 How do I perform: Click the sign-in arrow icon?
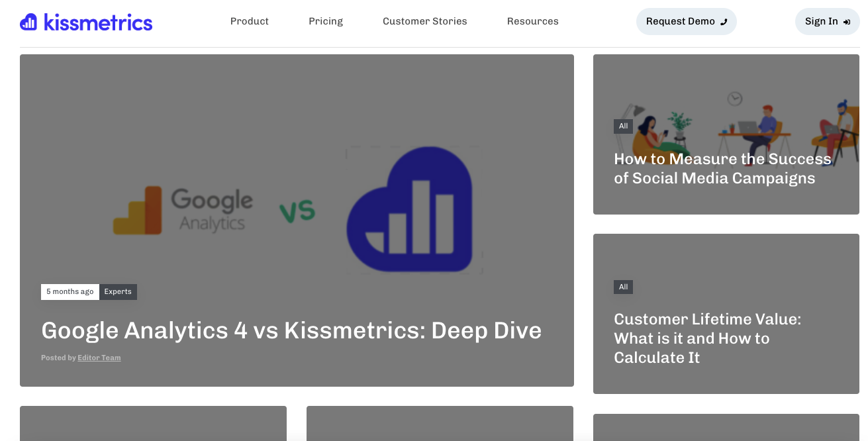point(847,22)
